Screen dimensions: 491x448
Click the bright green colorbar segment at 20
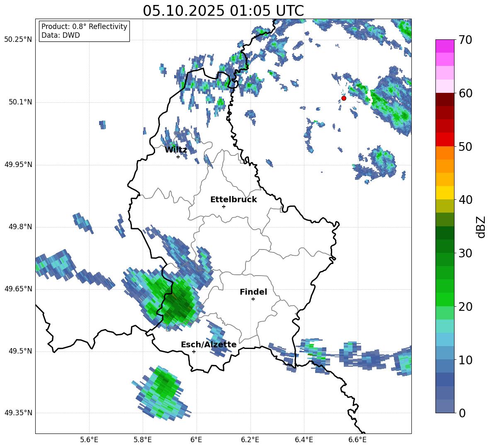click(x=445, y=299)
